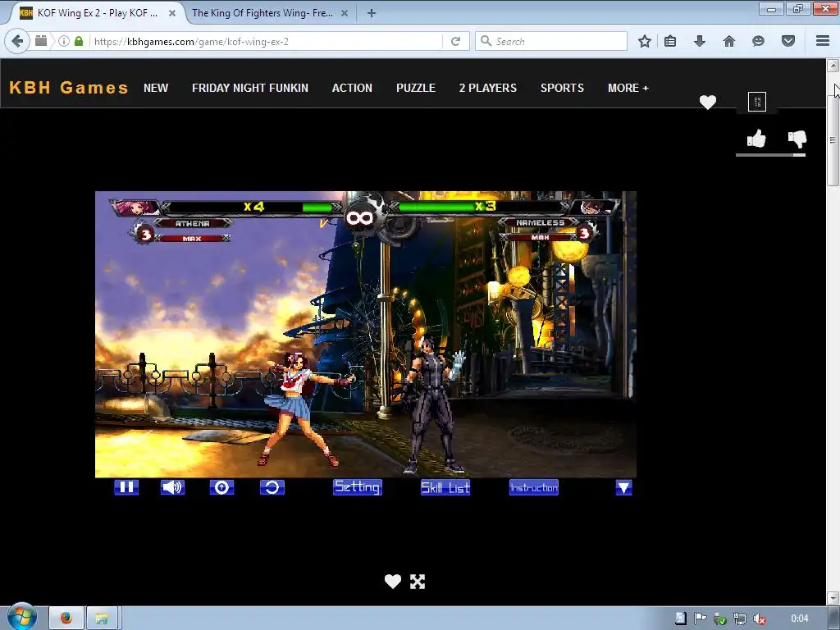
Task: Click the site information icon
Action: 64,41
